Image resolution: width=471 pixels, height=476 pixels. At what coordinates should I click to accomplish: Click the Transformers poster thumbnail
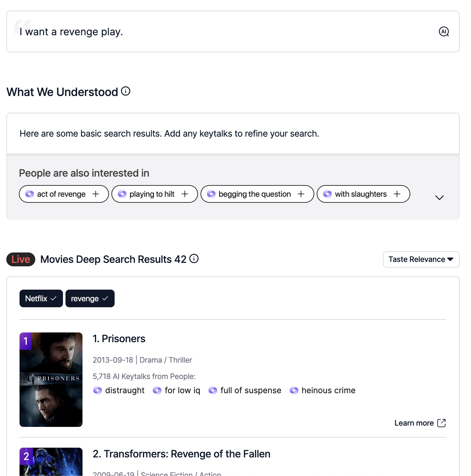pos(51,462)
